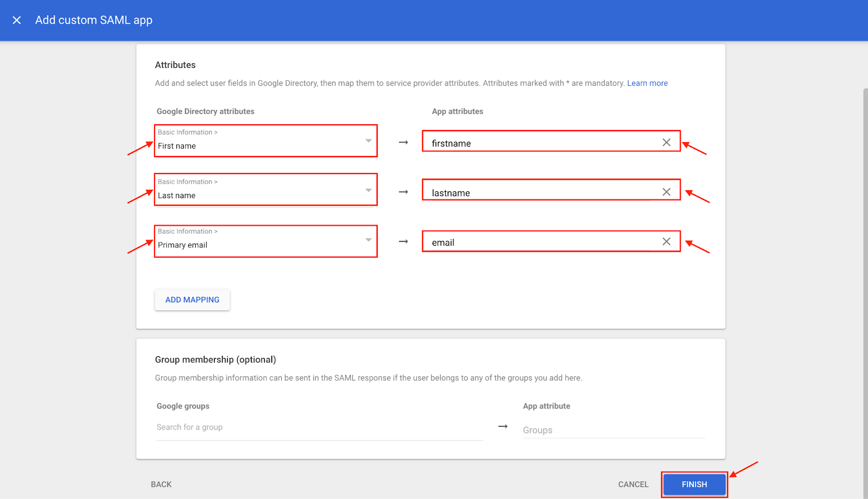The image size is (868, 499).
Task: Click the dropdown arrow on First name selector
Action: point(368,140)
